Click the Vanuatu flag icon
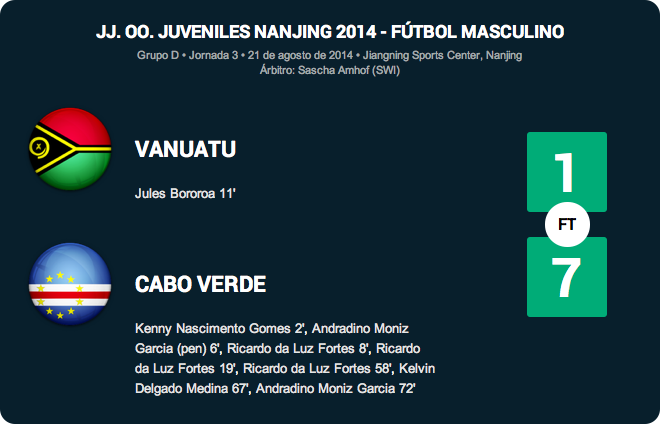660x424 pixels. point(70,149)
